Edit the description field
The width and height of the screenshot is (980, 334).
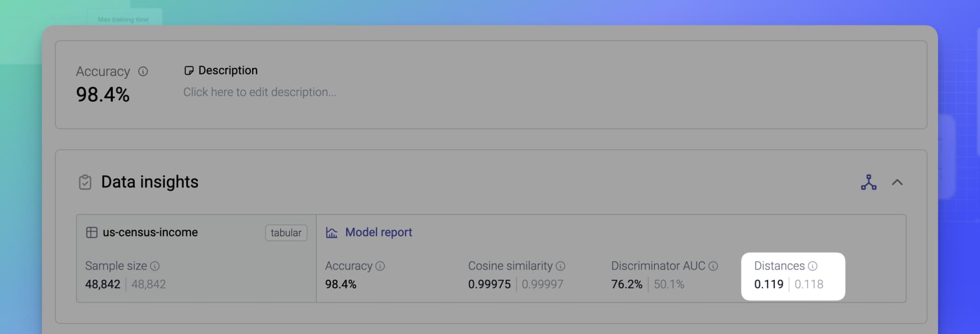pos(260,92)
